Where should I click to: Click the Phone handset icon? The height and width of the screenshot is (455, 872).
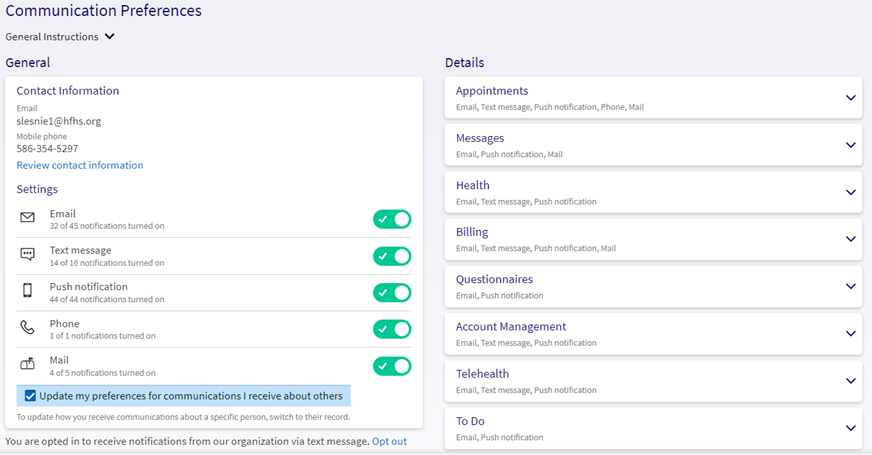28,328
